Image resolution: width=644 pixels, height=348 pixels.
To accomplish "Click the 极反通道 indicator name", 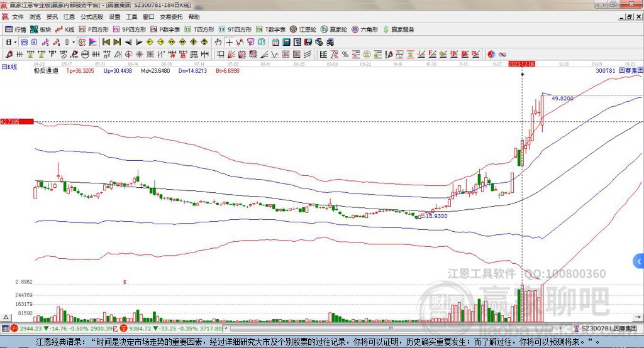I will (x=46, y=71).
